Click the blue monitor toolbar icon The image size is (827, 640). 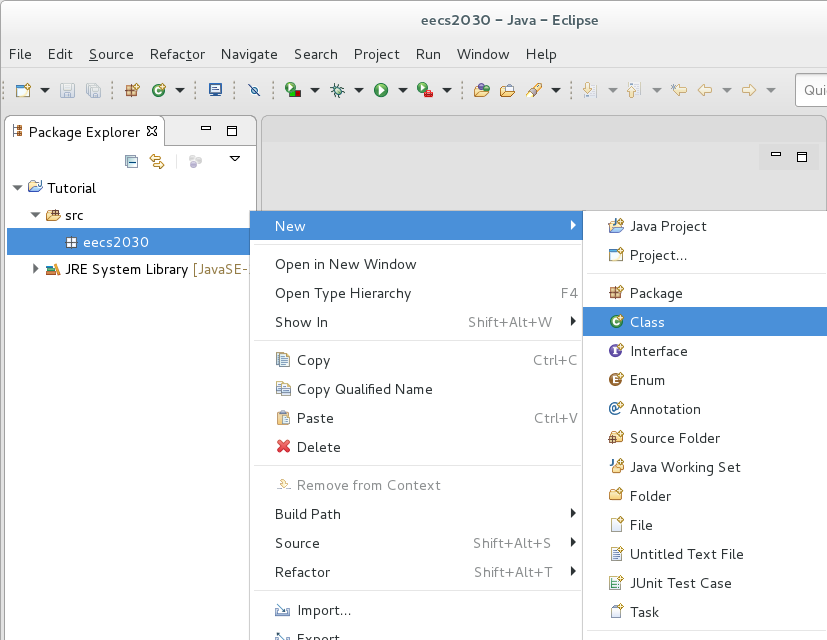tap(215, 90)
